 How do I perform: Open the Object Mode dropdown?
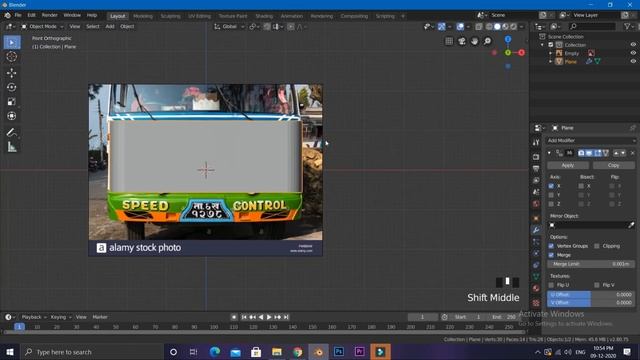[x=42, y=27]
